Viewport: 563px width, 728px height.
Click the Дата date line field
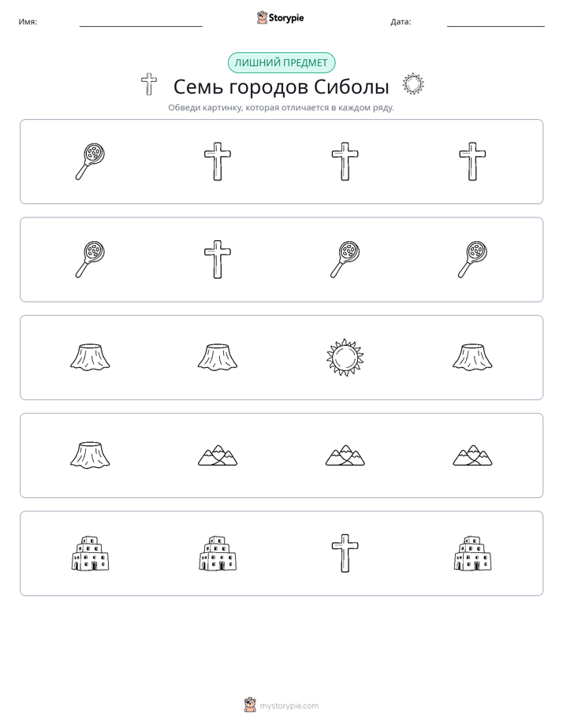pos(496,21)
